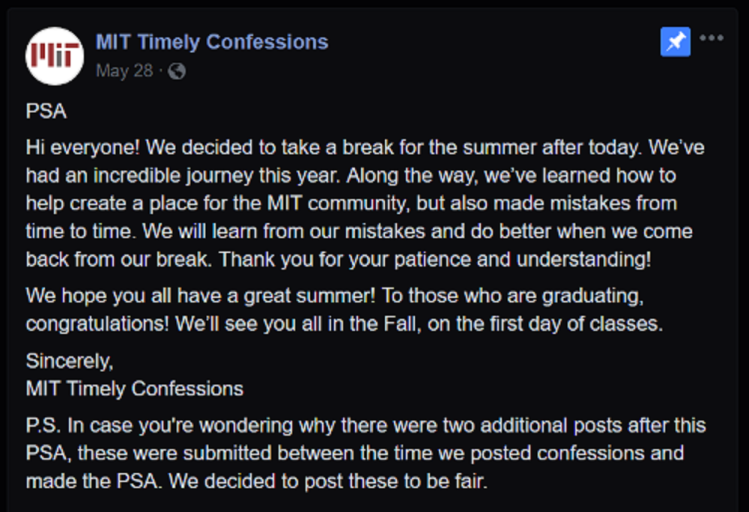Click the May 28 post timestamp
Image resolution: width=749 pixels, height=512 pixels.
tap(124, 71)
